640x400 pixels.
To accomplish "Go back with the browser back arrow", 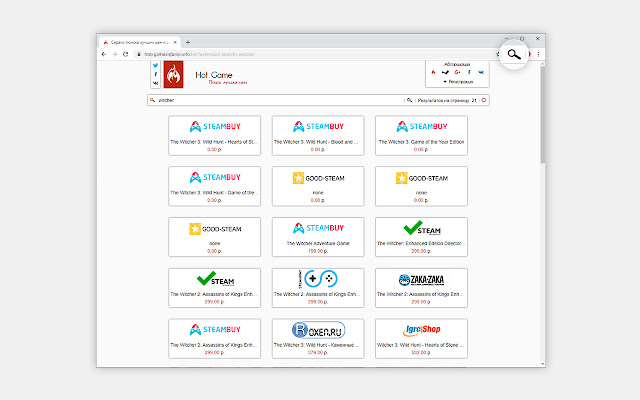I will [104, 54].
